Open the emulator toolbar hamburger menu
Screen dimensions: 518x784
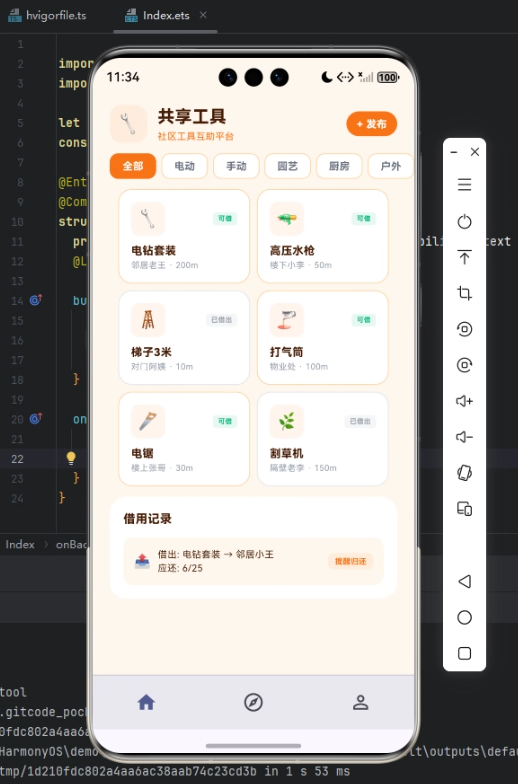tap(464, 185)
